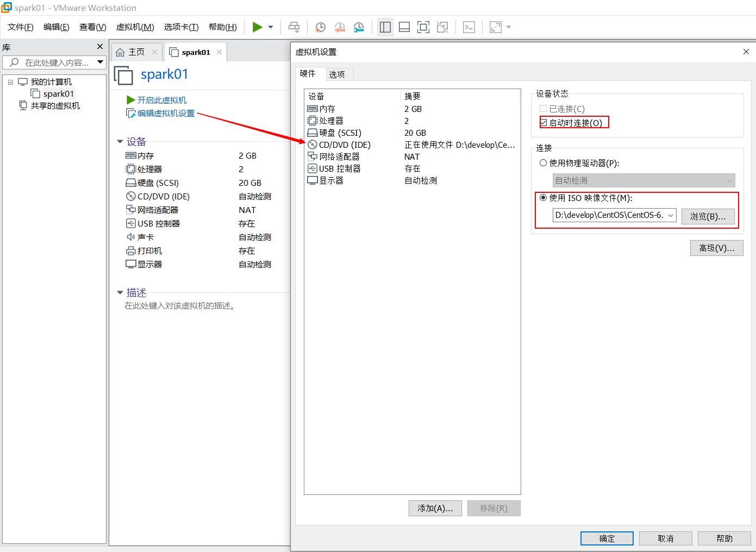Open the stretch guest dropdown arrow
The height and width of the screenshot is (552, 756).
point(509,27)
